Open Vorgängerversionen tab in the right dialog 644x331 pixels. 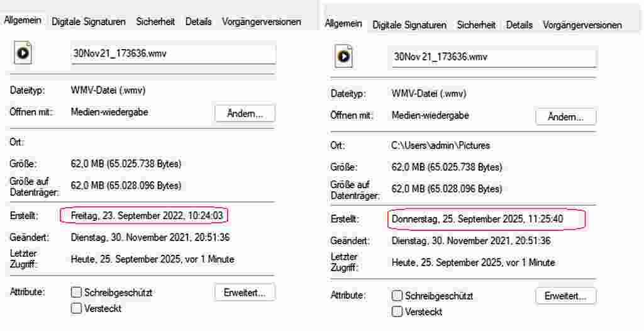(x=582, y=25)
